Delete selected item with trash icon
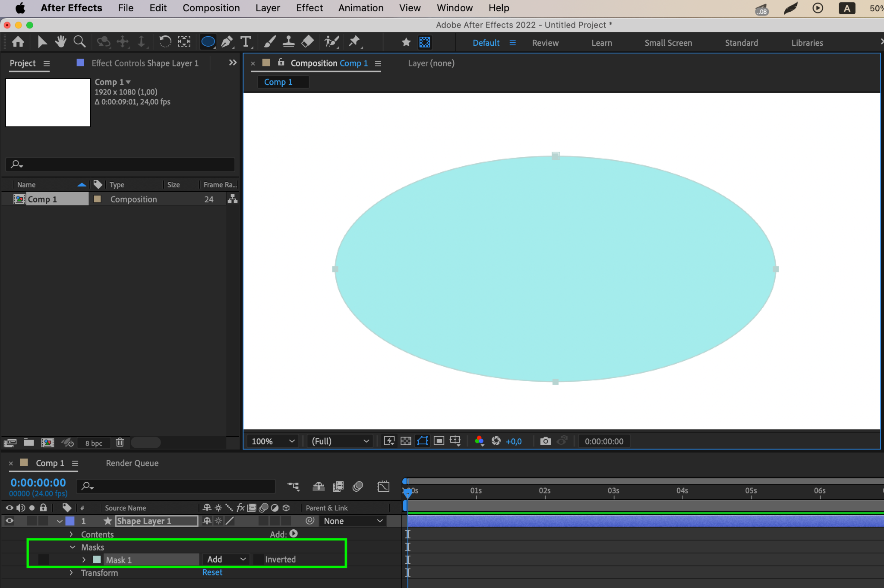The width and height of the screenshot is (884, 588). 120,443
